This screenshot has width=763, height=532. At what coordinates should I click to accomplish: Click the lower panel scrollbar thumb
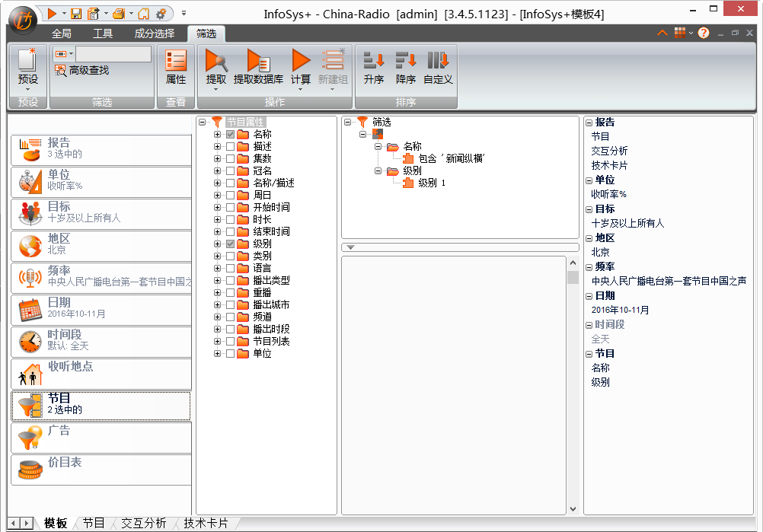[573, 277]
